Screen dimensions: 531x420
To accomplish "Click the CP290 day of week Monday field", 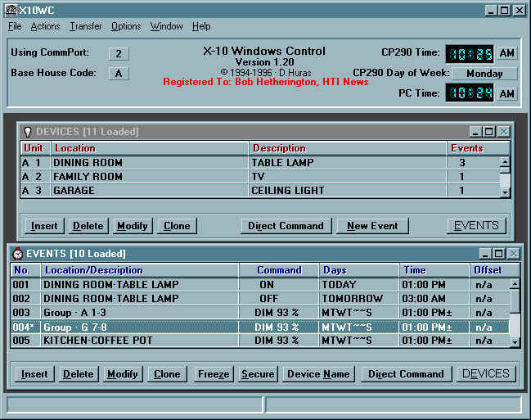I will 484,74.
